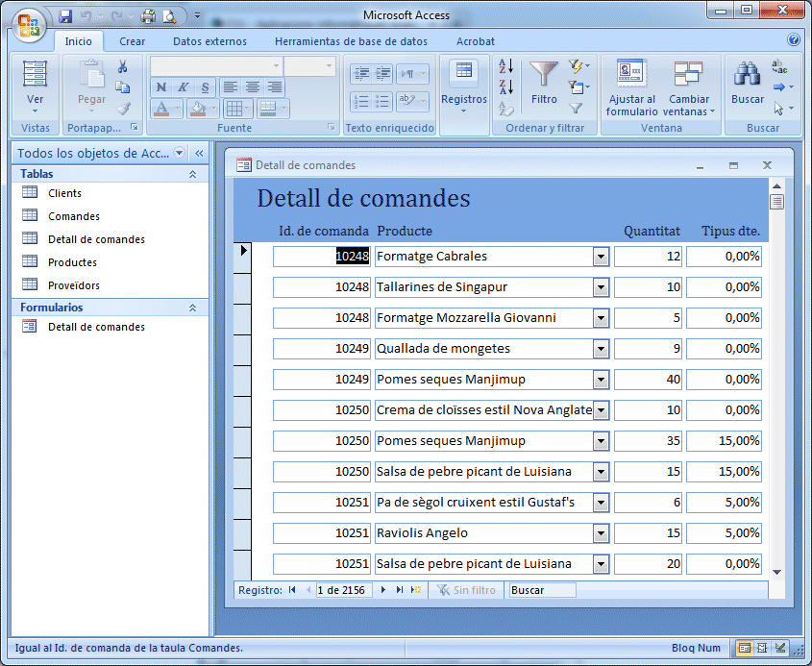Image resolution: width=812 pixels, height=666 pixels.
Task: Switch to the Inicio tab
Action: click(x=78, y=41)
